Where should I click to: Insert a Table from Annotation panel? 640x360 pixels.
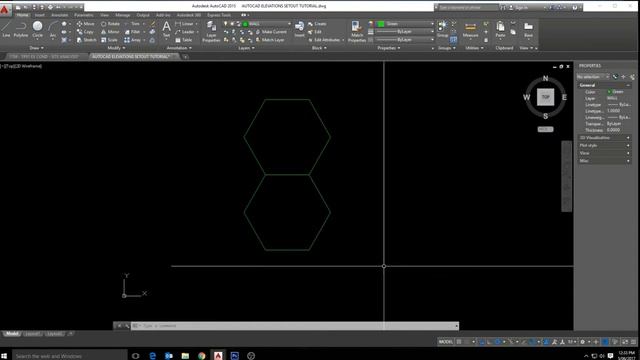184,40
